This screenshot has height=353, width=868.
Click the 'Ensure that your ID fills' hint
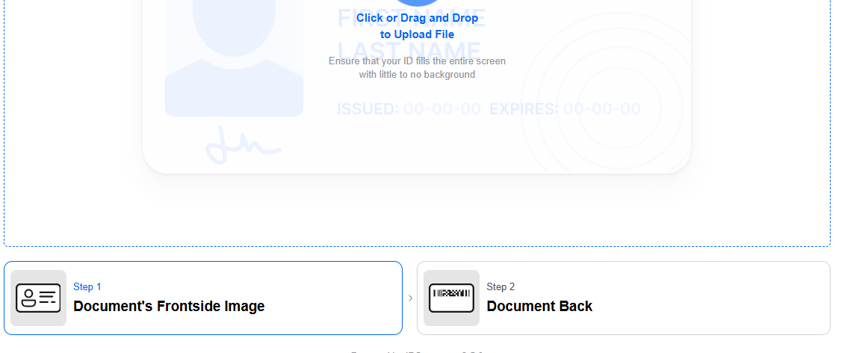417,61
